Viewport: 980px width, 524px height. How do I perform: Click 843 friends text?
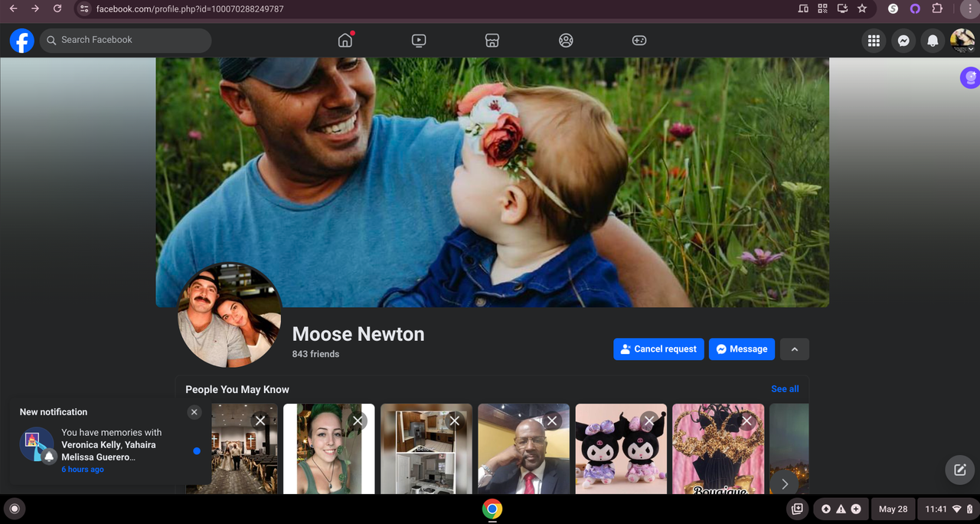tap(315, 354)
